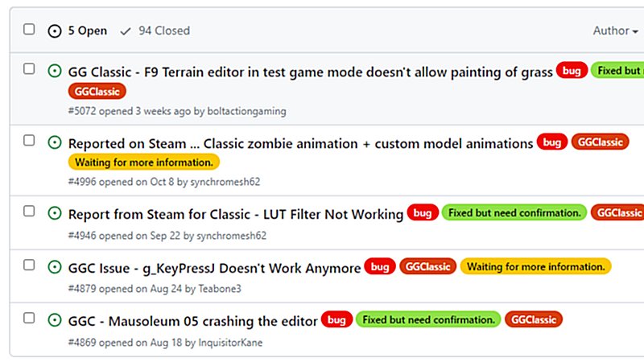Open issue 'GGC - Mausoleum 05 crashing the editor'

coord(192,321)
